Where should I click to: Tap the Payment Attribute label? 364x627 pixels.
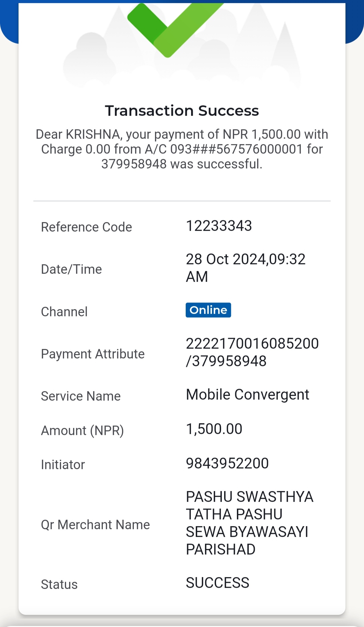coord(93,354)
